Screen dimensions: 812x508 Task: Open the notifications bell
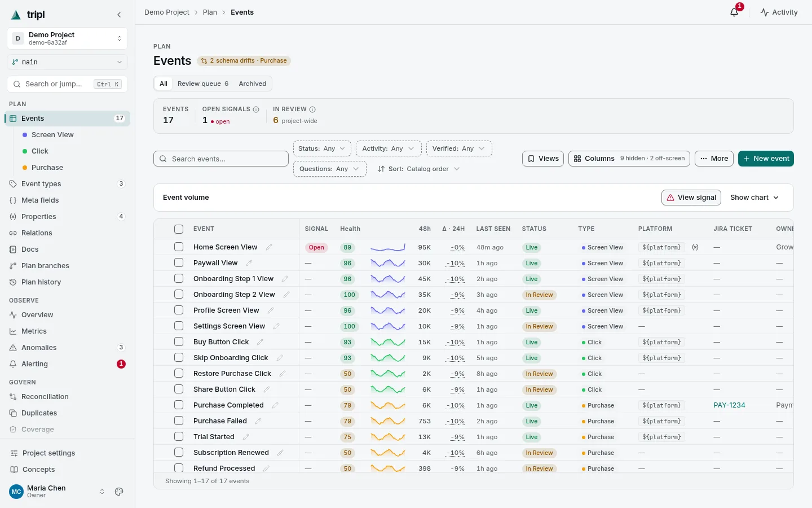(734, 12)
